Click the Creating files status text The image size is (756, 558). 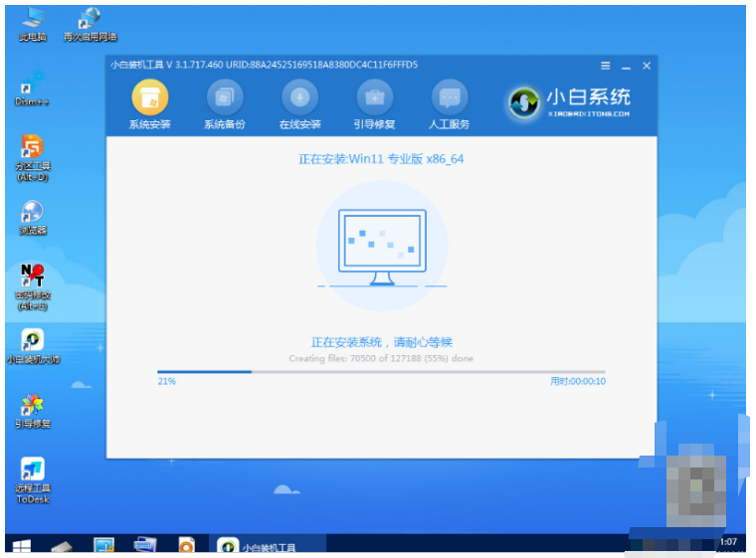pyautogui.click(x=381, y=358)
